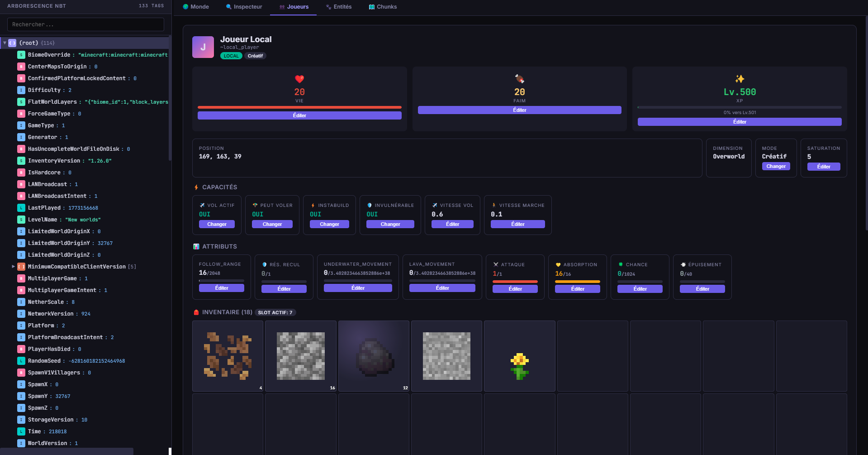Toggle Vol Actif with its Changer button
The height and width of the screenshot is (455, 868).
tap(217, 224)
